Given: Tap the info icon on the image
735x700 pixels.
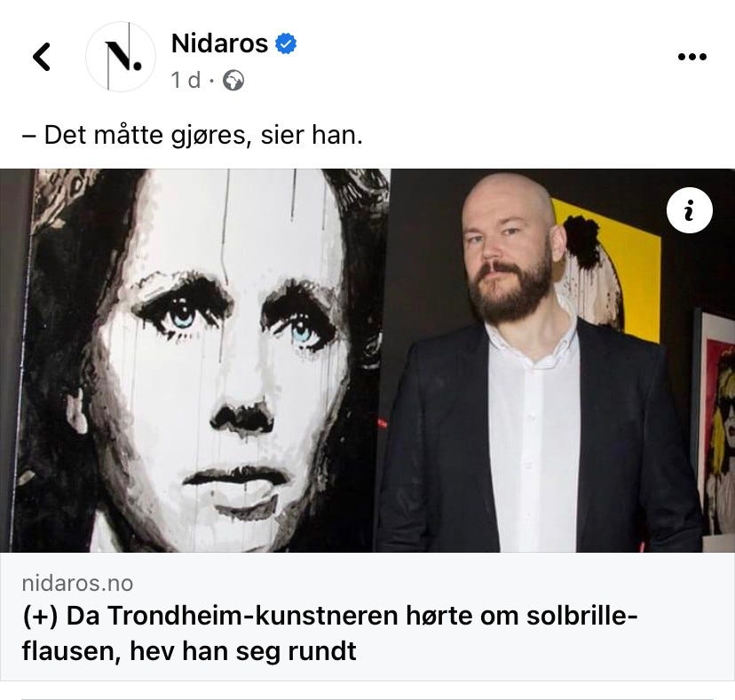Looking at the screenshot, I should pyautogui.click(x=689, y=210).
